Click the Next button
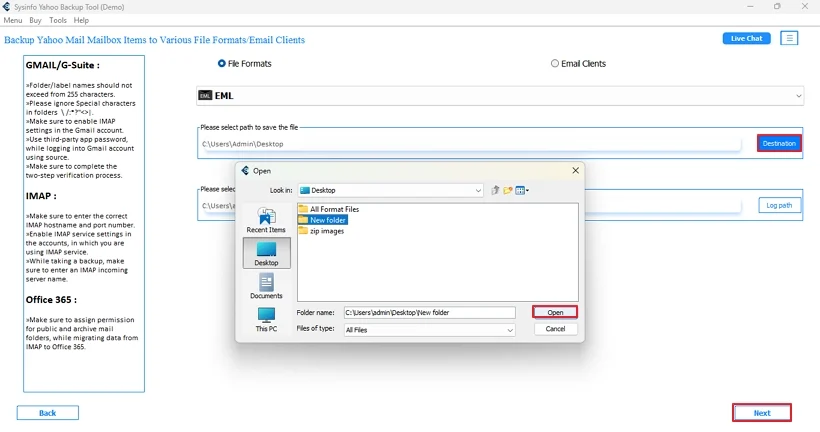This screenshot has height=432, width=820. [x=761, y=413]
